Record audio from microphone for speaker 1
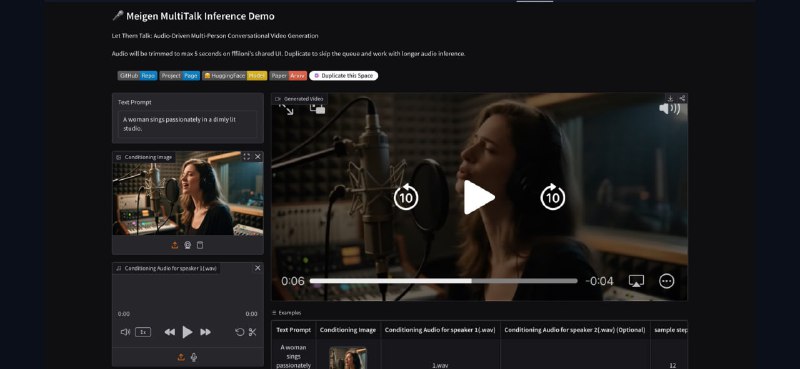The width and height of the screenshot is (800, 369). coord(194,357)
